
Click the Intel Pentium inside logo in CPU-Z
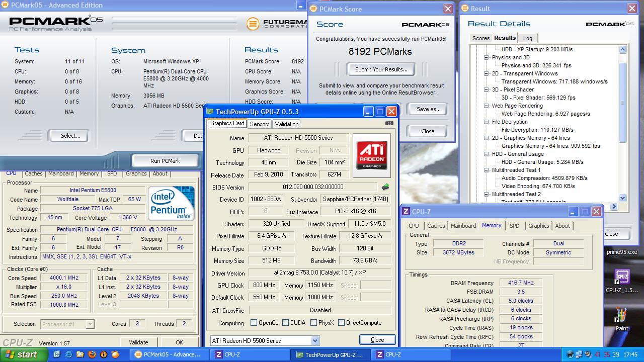[171, 203]
